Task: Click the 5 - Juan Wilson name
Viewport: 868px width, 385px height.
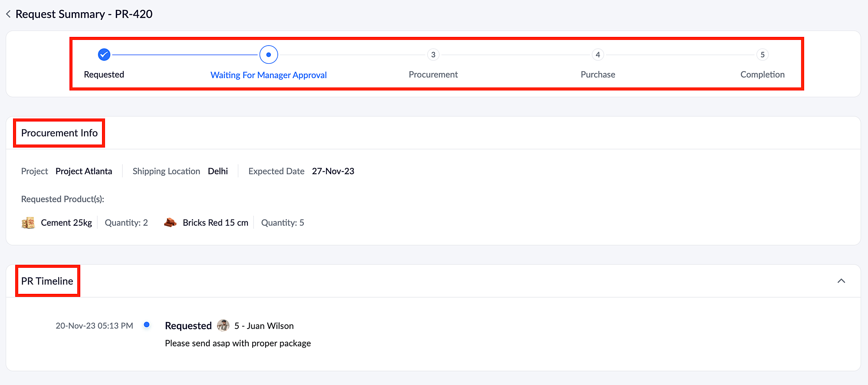Action: (264, 326)
